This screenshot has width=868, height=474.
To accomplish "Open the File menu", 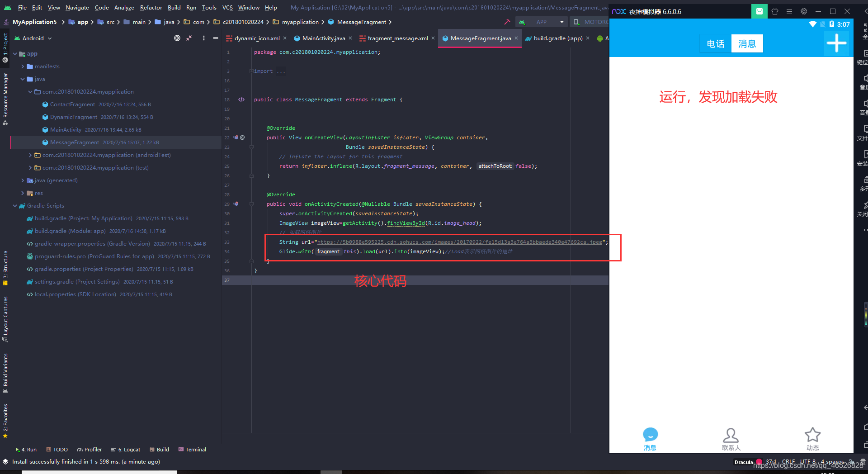I will click(x=22, y=7).
